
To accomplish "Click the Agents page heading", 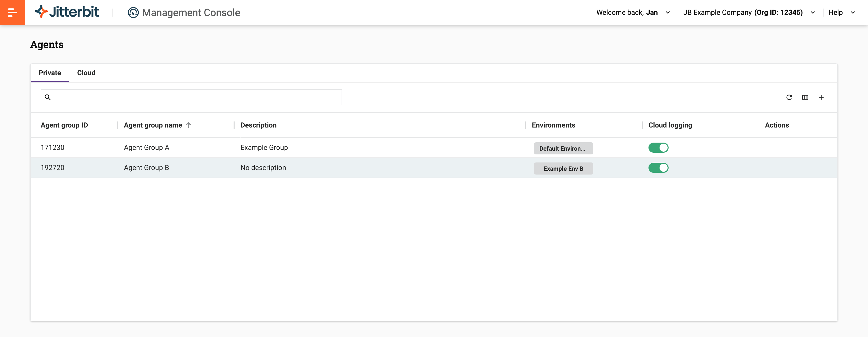I will tap(47, 45).
